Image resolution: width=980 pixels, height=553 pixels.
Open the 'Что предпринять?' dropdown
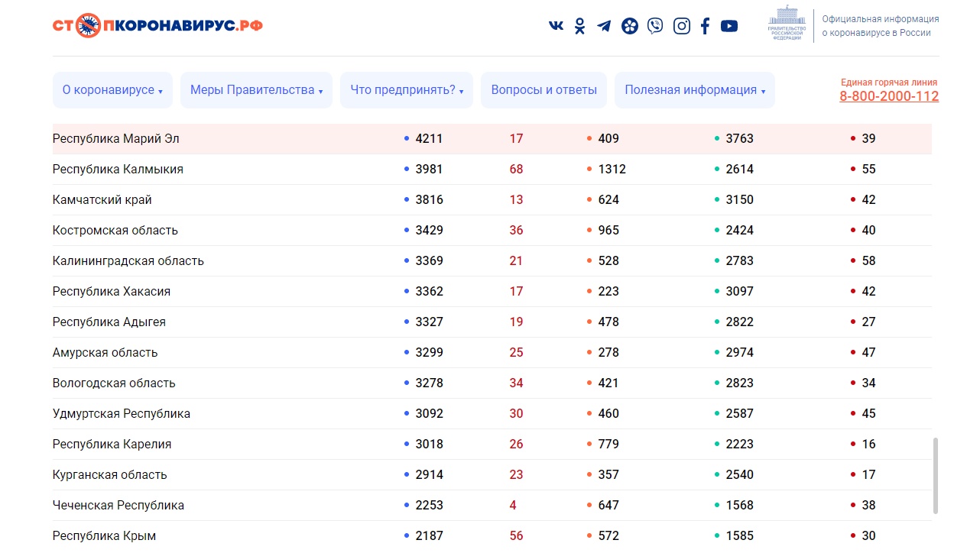coord(407,90)
